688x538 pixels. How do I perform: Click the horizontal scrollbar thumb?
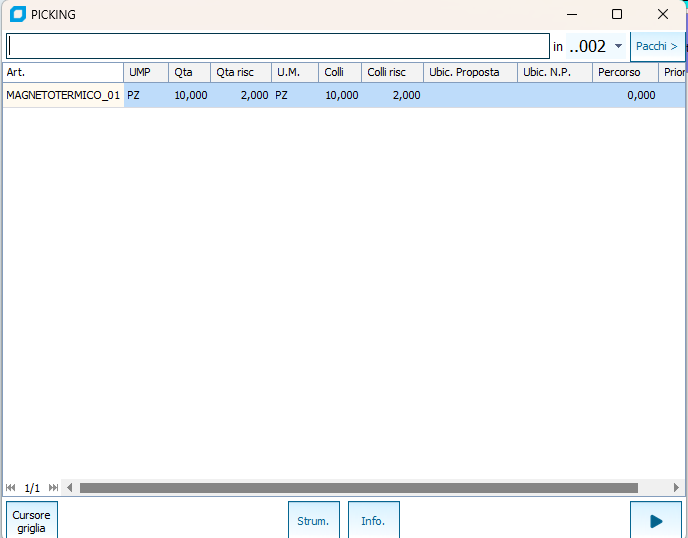tap(358, 488)
